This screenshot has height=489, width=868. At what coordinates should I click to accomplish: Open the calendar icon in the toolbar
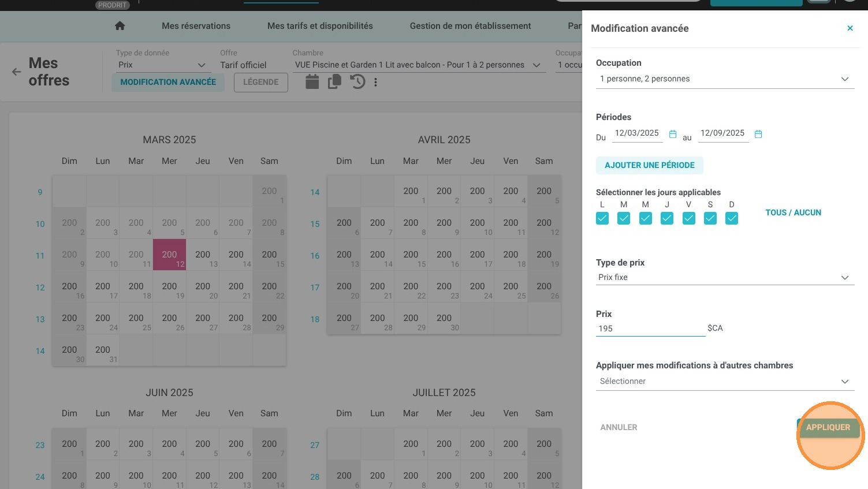[x=312, y=82]
